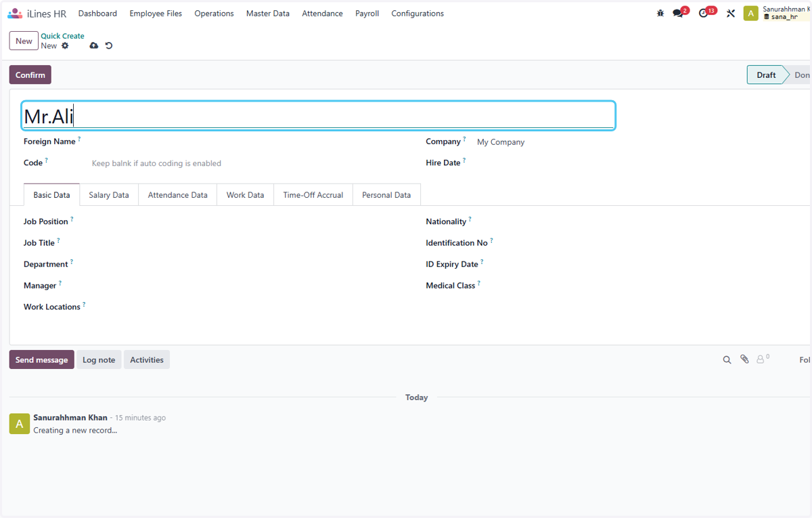Viewport: 812px width, 518px height.
Task: Discard changes with the undo icon
Action: point(108,46)
